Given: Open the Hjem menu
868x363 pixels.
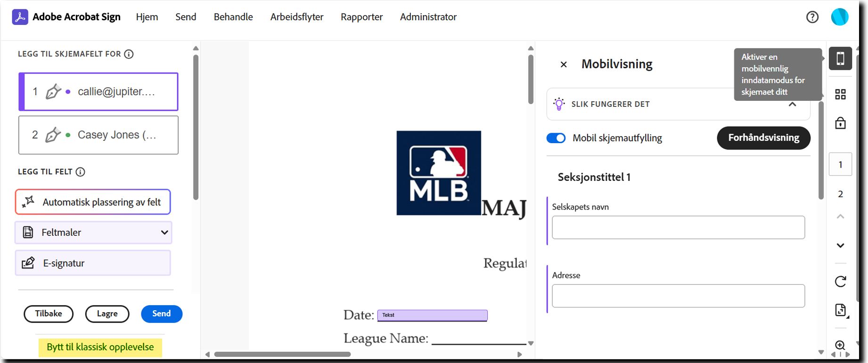Looking at the screenshot, I should tap(147, 17).
